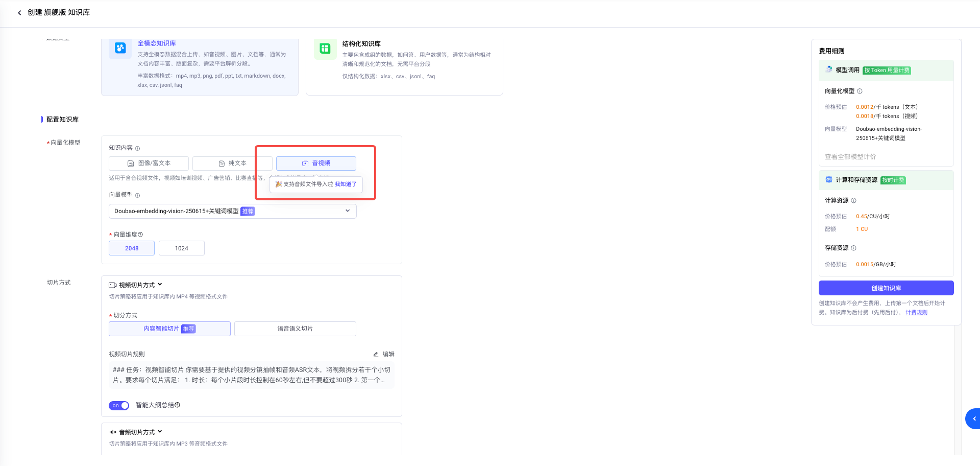Click the 计算和存储资源 section icon
The height and width of the screenshot is (466, 980).
click(x=829, y=180)
